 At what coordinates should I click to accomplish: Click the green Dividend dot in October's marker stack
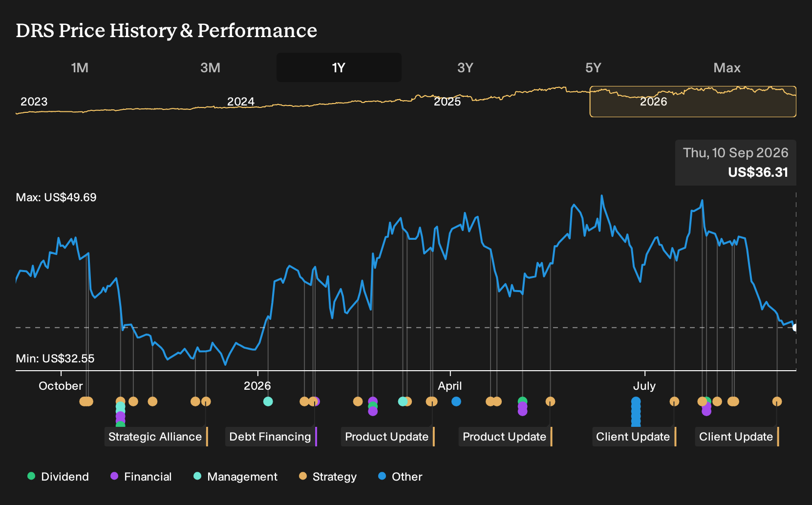coord(120,425)
